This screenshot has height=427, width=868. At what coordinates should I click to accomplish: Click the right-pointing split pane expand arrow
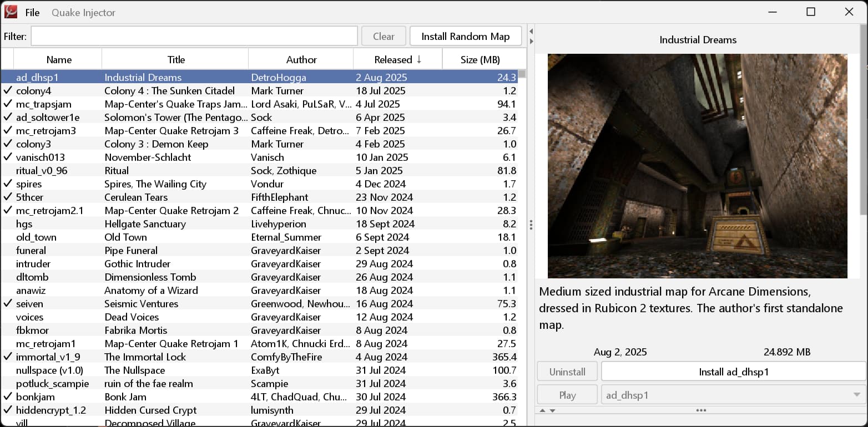tap(531, 41)
